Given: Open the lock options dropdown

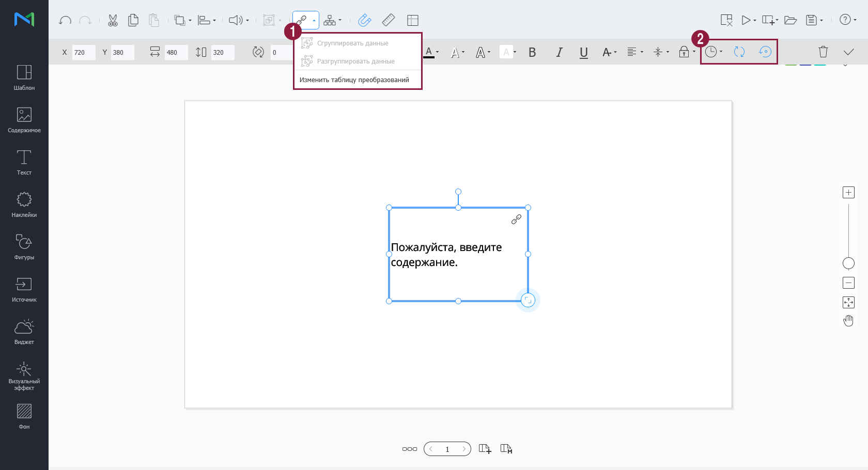Looking at the screenshot, I should 687,52.
